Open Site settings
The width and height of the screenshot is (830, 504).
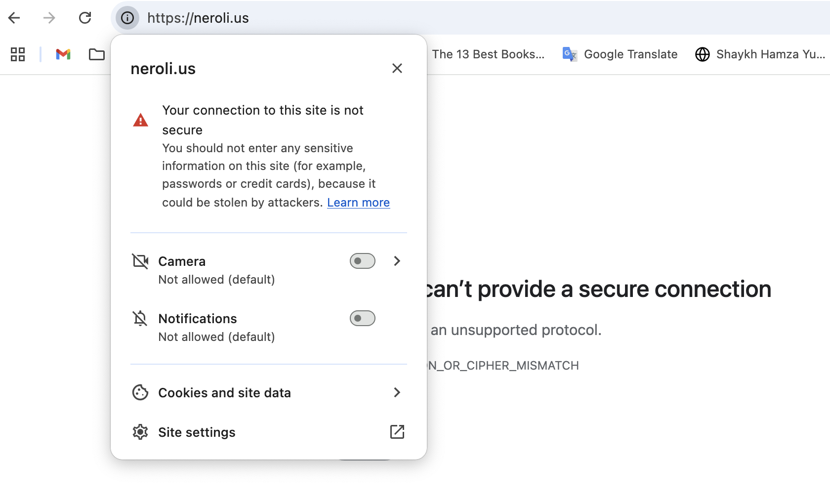click(x=197, y=432)
